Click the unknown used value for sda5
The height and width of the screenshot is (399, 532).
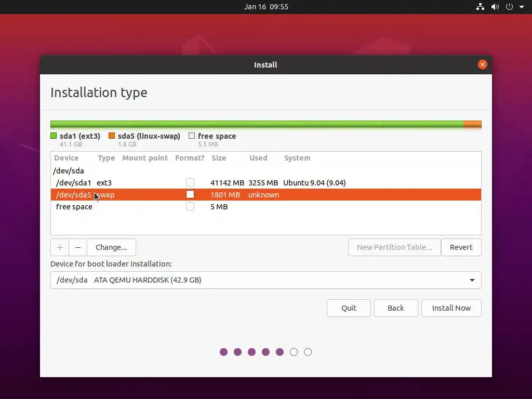263,195
